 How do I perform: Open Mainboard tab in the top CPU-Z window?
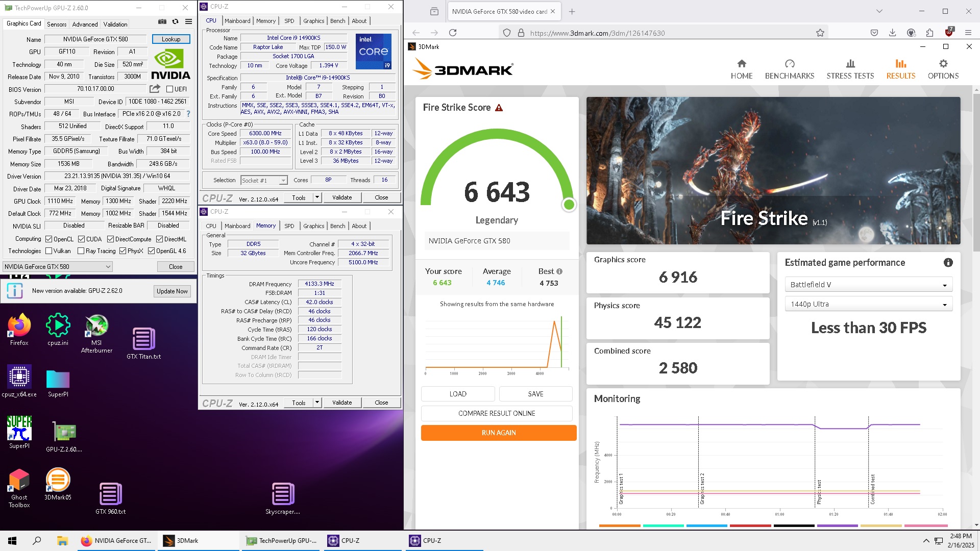237,21
